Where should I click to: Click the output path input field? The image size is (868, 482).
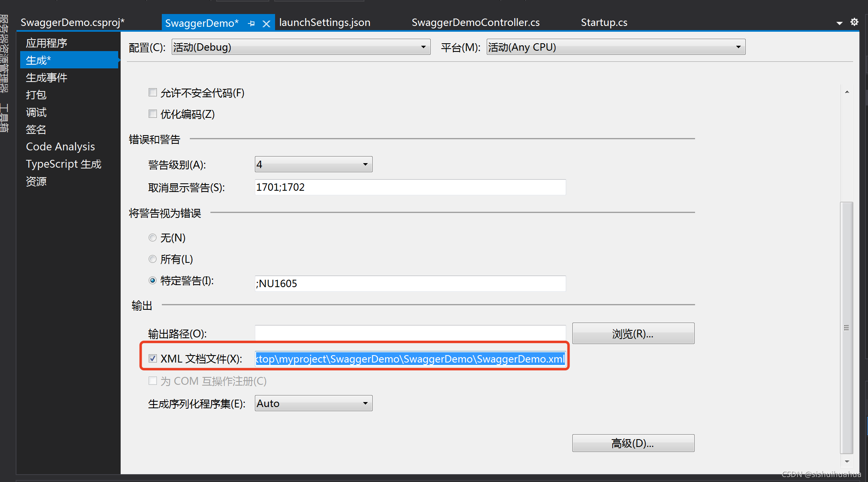click(410, 333)
